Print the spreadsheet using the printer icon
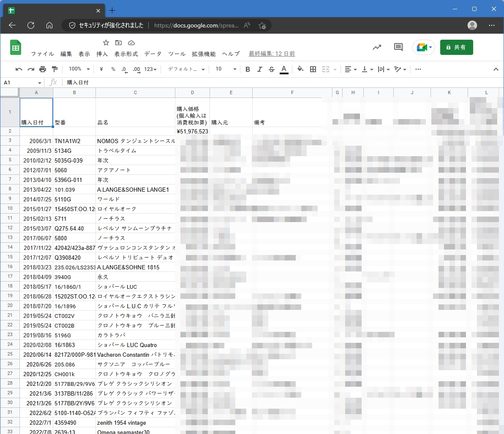Image resolution: width=504 pixels, height=434 pixels. (42, 69)
